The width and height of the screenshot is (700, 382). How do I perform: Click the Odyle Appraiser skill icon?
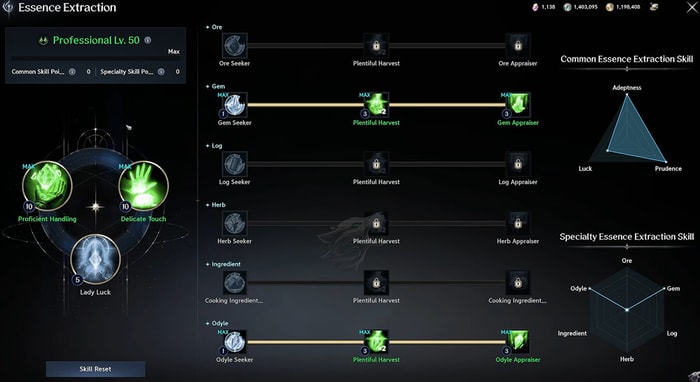(x=518, y=342)
